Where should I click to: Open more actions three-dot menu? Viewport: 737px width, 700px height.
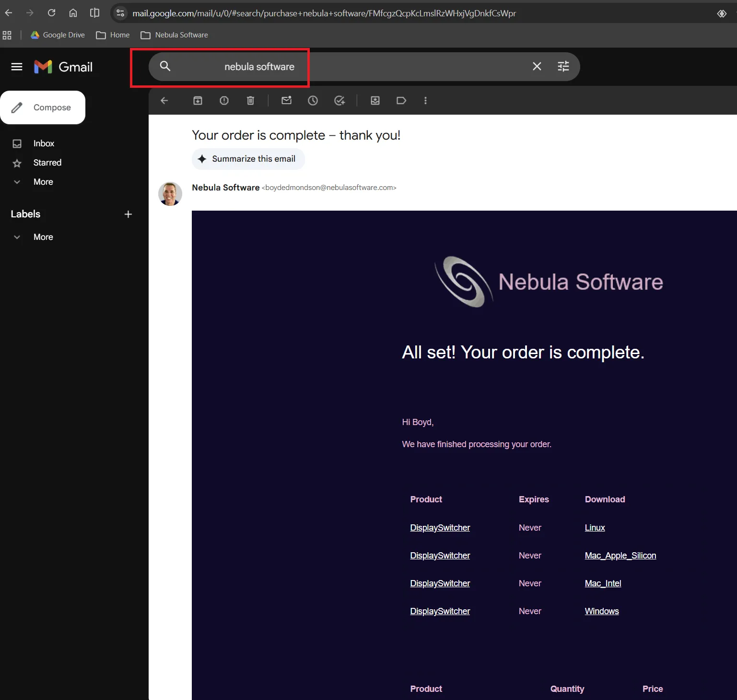425,101
